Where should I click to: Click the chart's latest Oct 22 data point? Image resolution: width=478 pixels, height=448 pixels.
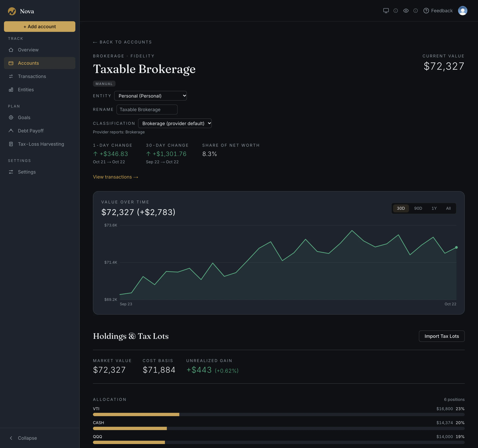click(x=456, y=247)
